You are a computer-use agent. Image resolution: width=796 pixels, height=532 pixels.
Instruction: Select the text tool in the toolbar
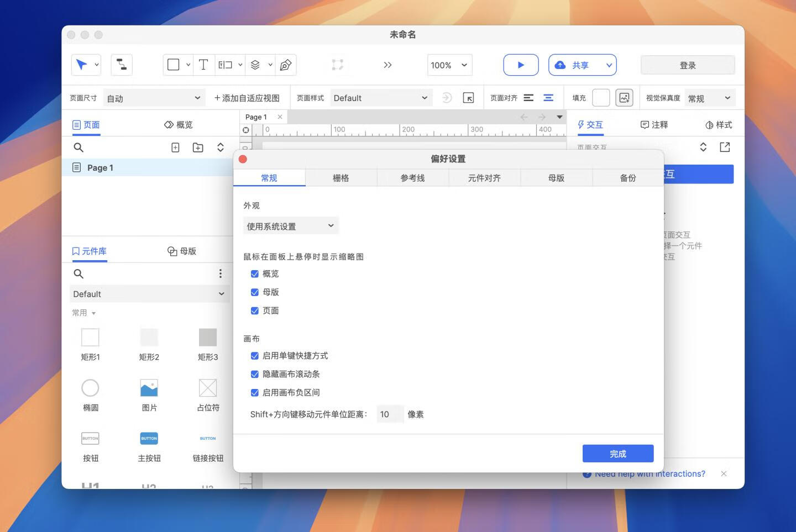tap(203, 65)
